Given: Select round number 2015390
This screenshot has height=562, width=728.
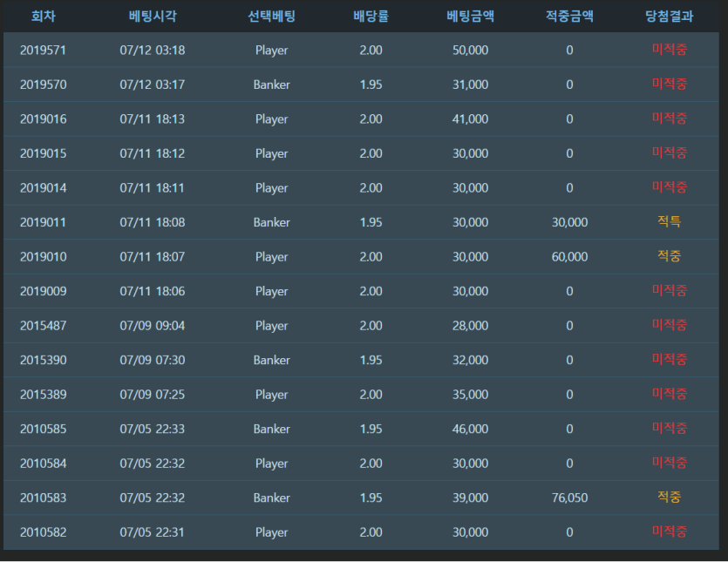Looking at the screenshot, I should click(x=44, y=360).
